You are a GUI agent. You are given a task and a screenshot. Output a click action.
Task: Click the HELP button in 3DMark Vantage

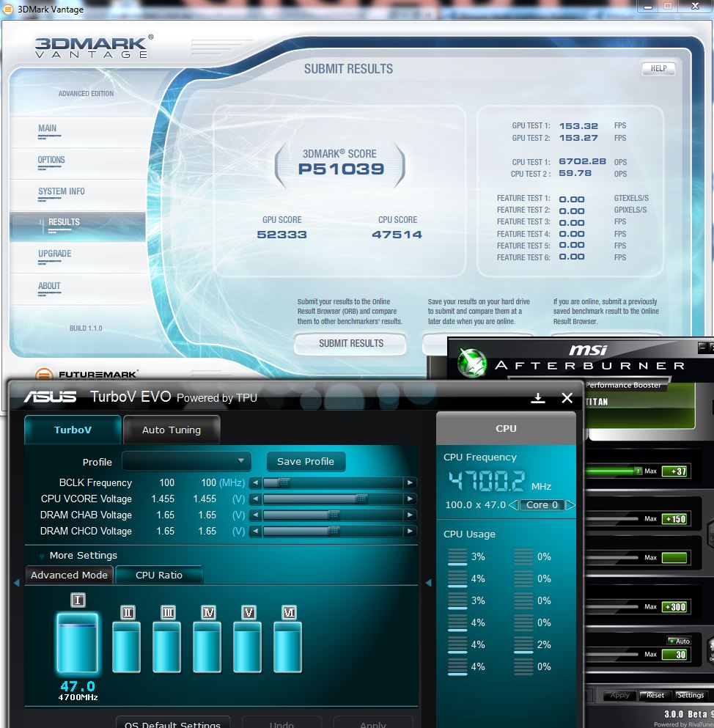(658, 69)
